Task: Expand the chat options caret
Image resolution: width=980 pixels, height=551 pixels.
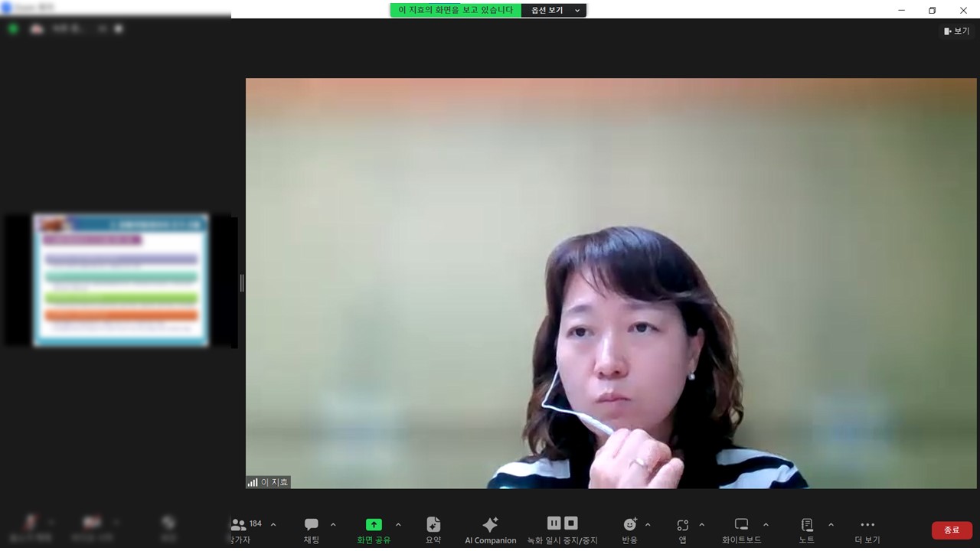Action: [333, 525]
